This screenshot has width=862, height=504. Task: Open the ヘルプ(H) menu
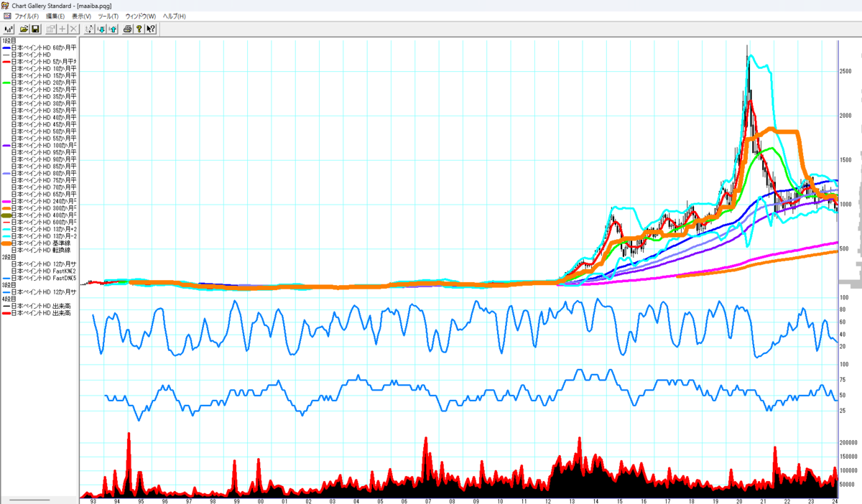[x=175, y=16]
